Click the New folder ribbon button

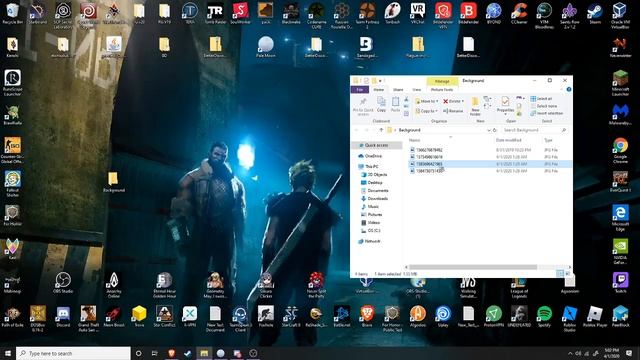point(475,106)
